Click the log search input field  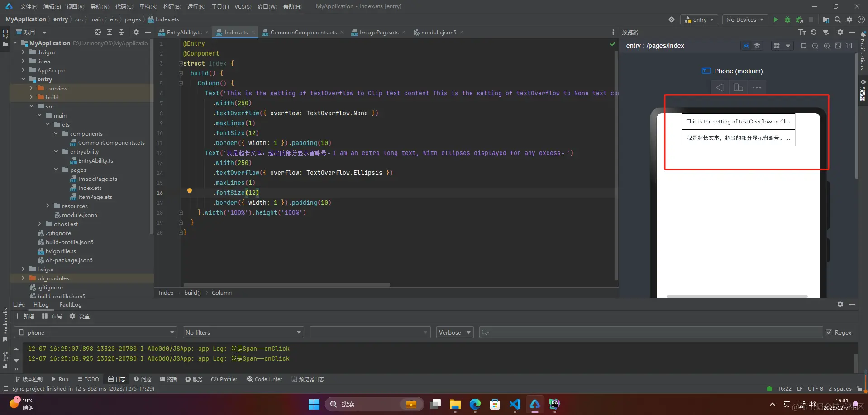[651, 332]
